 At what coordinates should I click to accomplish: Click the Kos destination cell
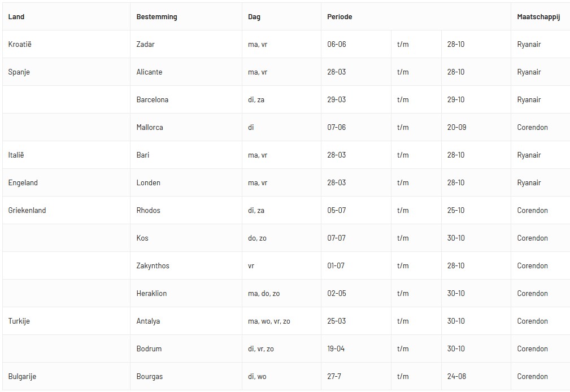click(x=186, y=238)
